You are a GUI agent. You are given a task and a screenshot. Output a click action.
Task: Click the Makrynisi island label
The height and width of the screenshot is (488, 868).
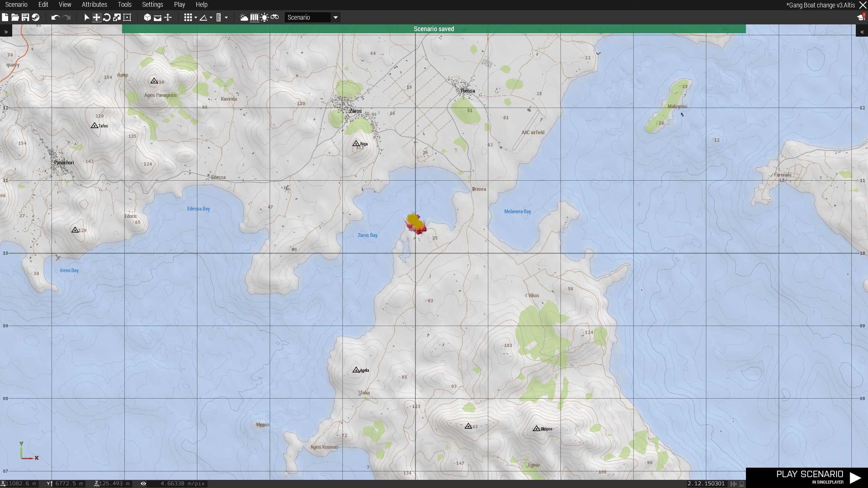tap(677, 106)
